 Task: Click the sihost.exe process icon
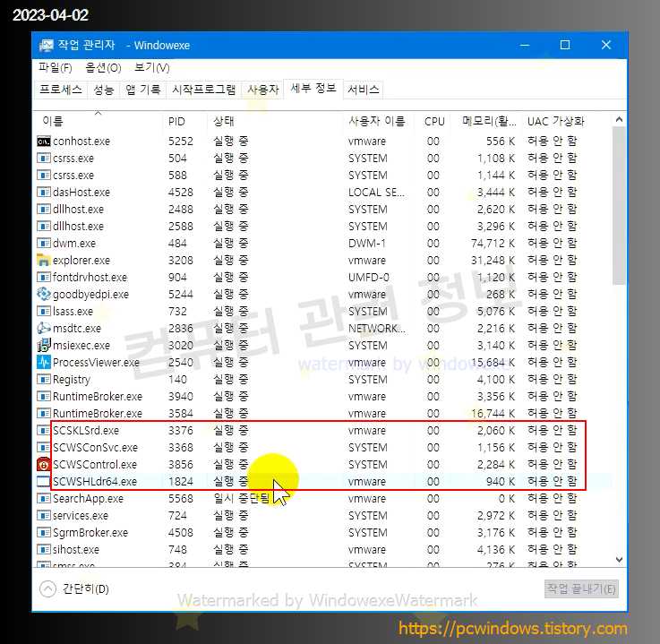43,550
